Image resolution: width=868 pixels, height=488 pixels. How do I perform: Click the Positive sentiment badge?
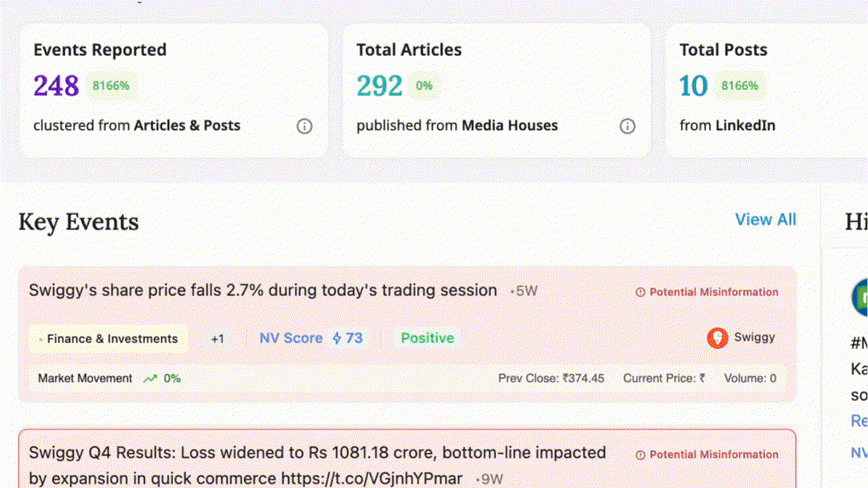click(x=427, y=338)
